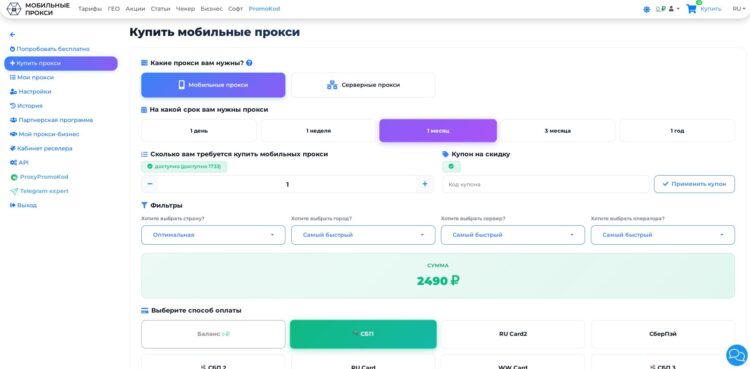Choose the 1 месяц term
The height and width of the screenshot is (369, 750).
click(x=438, y=131)
